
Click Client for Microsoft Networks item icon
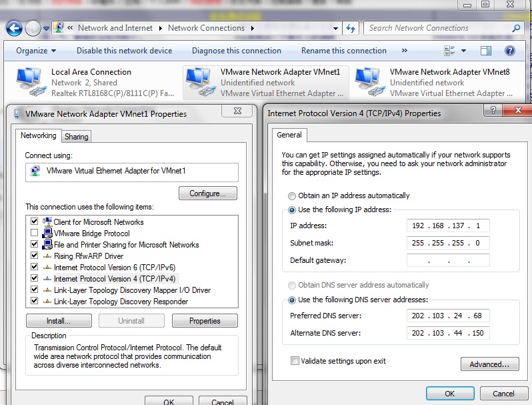(47, 222)
